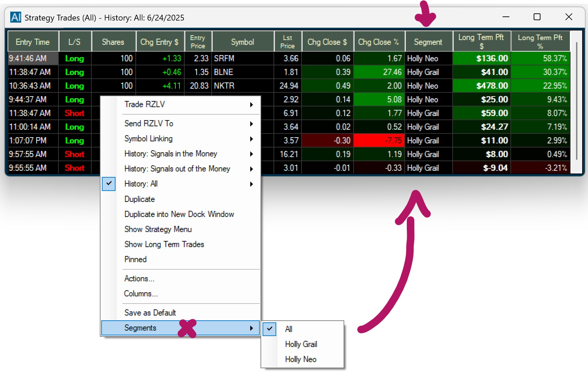Select History: Signals in the Money
Viewport: 588px width, 372px height.
(181, 154)
